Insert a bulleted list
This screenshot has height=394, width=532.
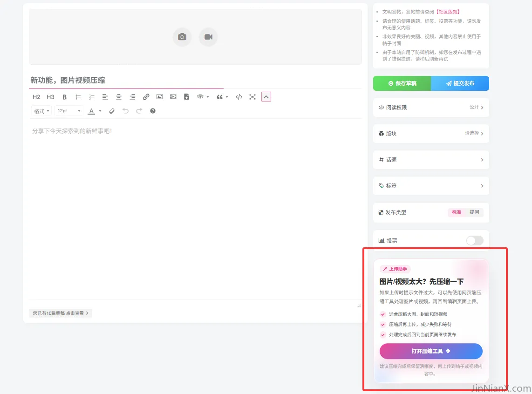(78, 97)
